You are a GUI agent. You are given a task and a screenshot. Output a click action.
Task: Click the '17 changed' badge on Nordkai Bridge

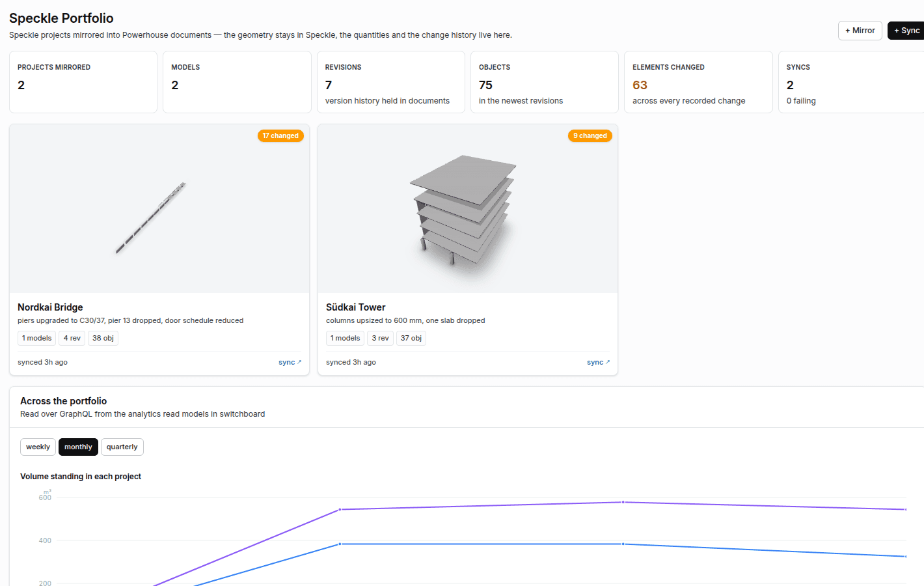tap(280, 135)
